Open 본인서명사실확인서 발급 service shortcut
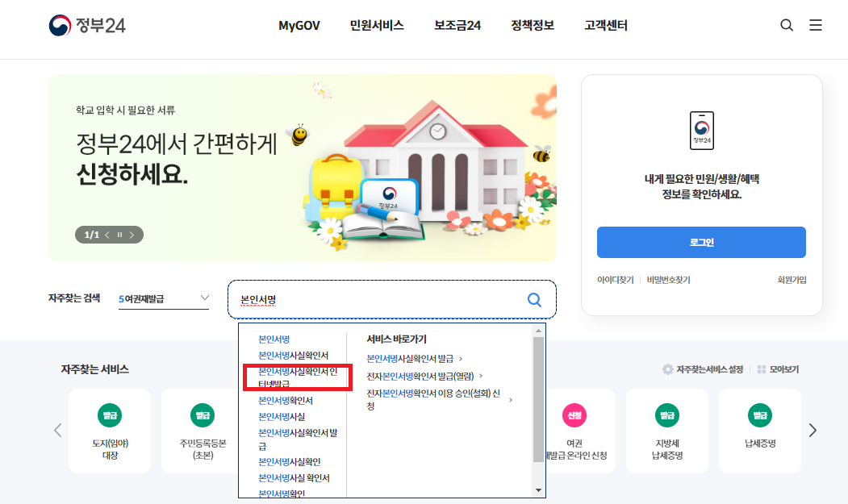The image size is (848, 504). [x=415, y=359]
